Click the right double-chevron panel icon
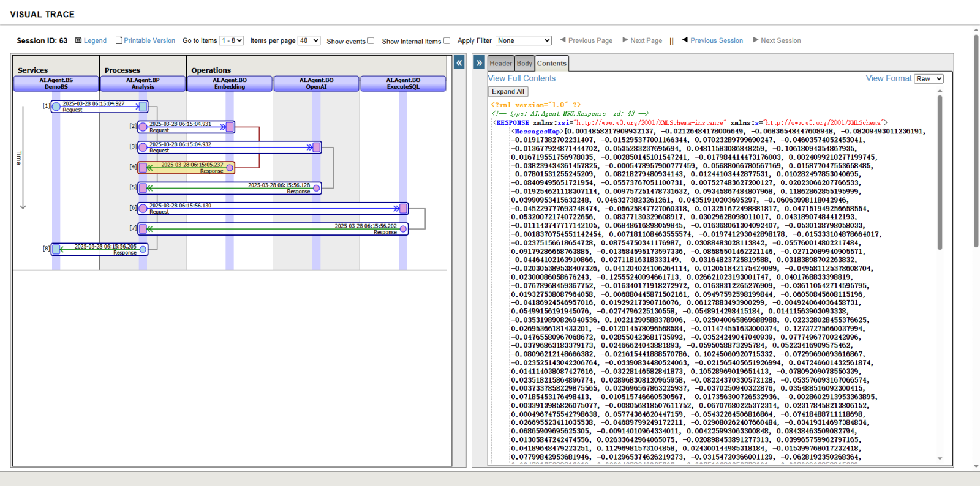This screenshot has width=980, height=486. click(x=479, y=62)
